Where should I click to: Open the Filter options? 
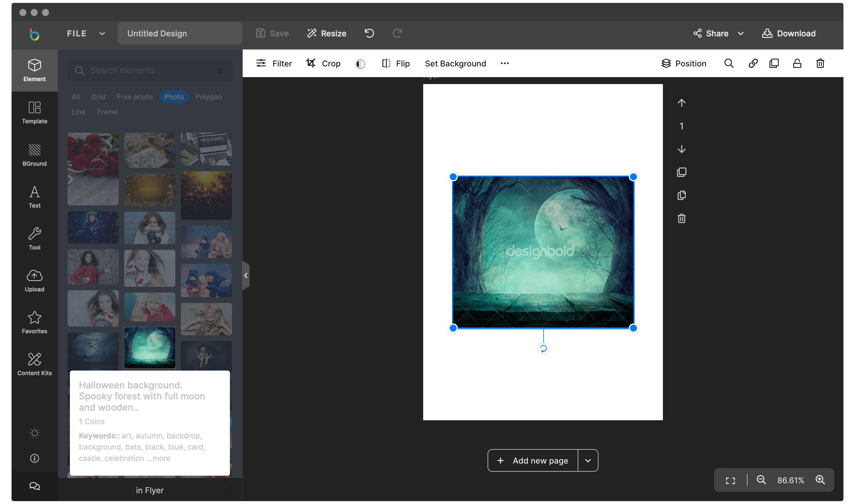click(x=274, y=64)
